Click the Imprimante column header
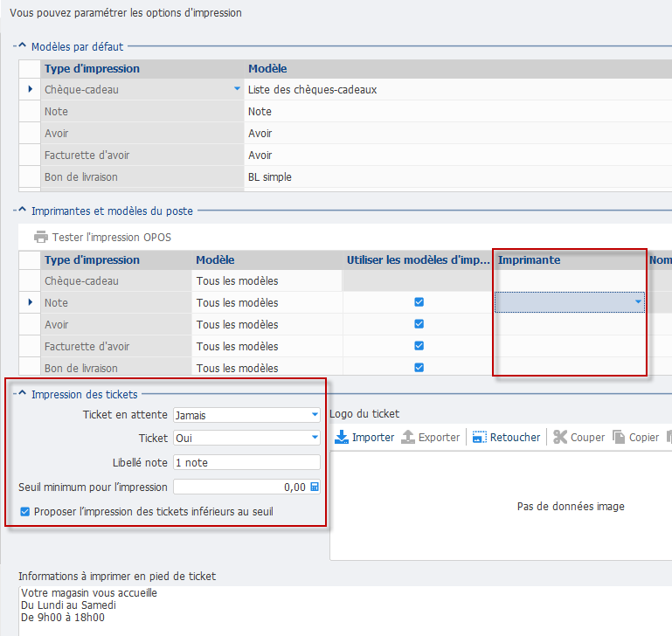The image size is (672, 636). pos(570,260)
